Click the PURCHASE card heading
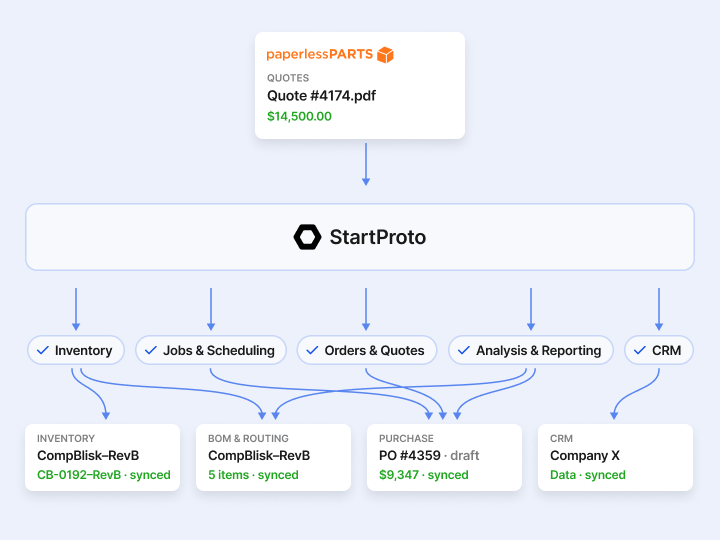720x540 pixels. pyautogui.click(x=406, y=439)
